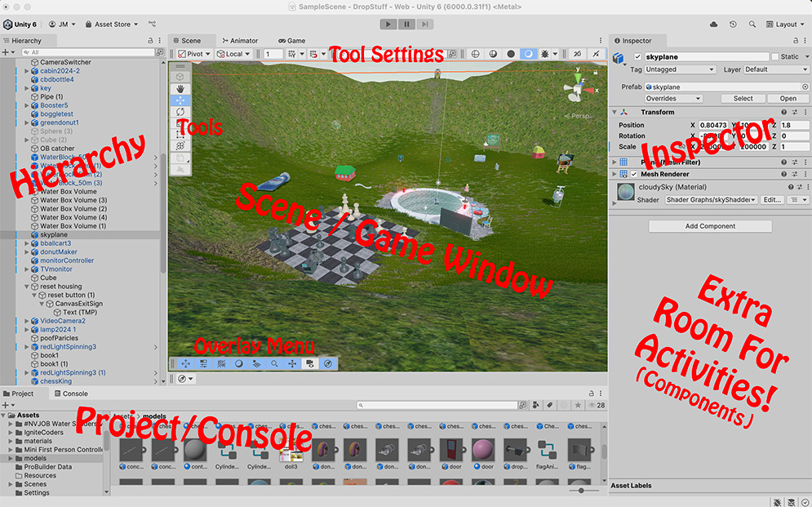Select the Rotate tool in Scene view

180,111
